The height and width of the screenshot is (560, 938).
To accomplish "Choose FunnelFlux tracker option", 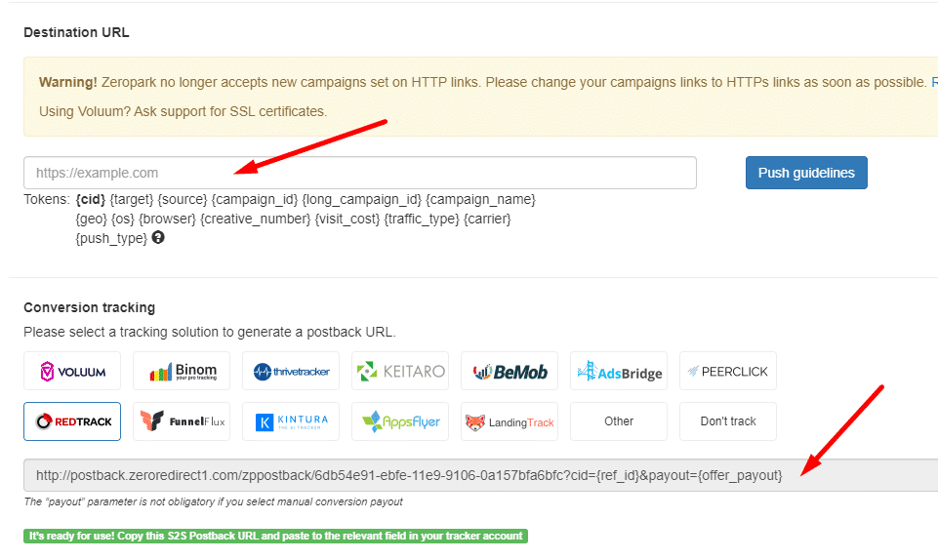I will (182, 421).
